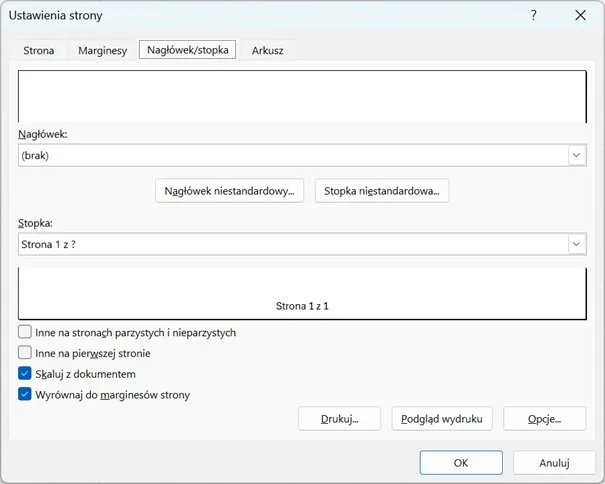Click Stopka niestandardowa... button
This screenshot has height=484, width=605.
click(x=381, y=191)
